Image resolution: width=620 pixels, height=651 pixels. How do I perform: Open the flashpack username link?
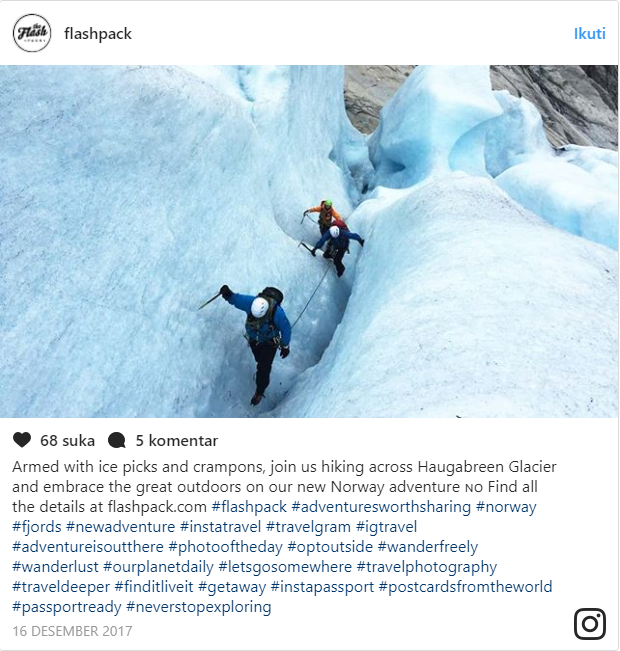(x=98, y=34)
